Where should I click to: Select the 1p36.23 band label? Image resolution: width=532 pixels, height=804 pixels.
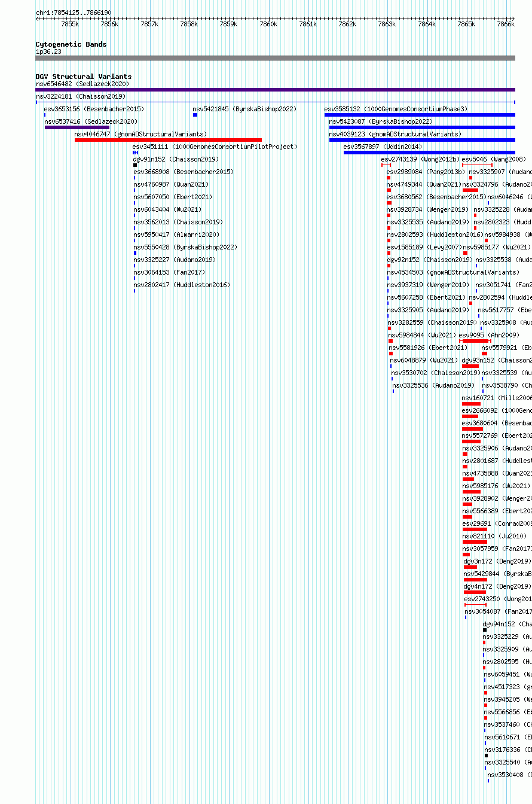click(48, 51)
